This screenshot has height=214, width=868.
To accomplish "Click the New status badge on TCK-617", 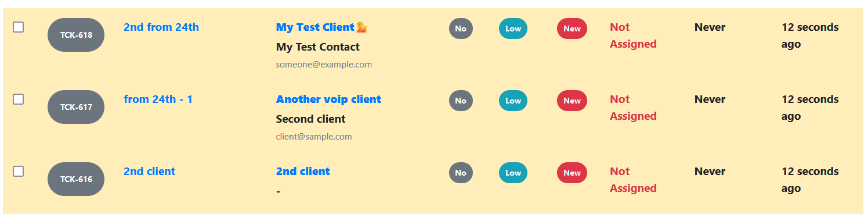I will [x=572, y=101].
